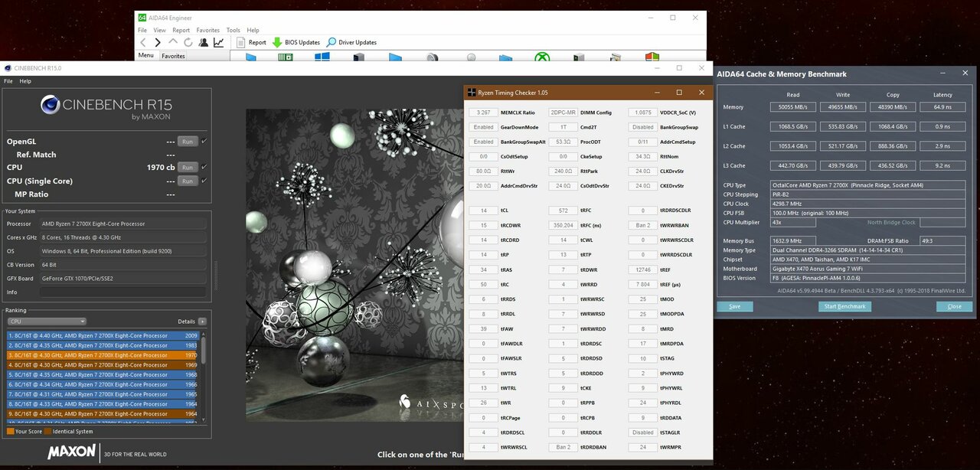Click the AIDA64 Engineer title bar icon

pyautogui.click(x=142, y=18)
